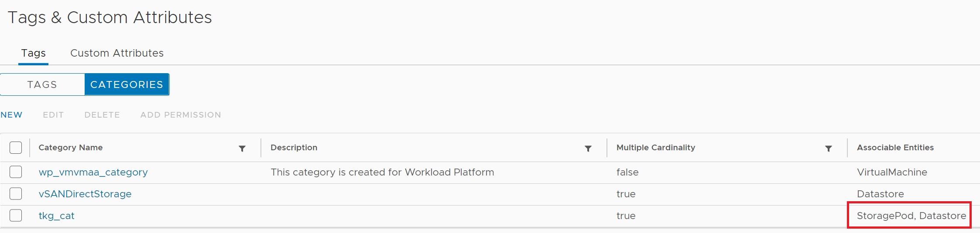Choose ADD PERMISSION action

[x=181, y=115]
